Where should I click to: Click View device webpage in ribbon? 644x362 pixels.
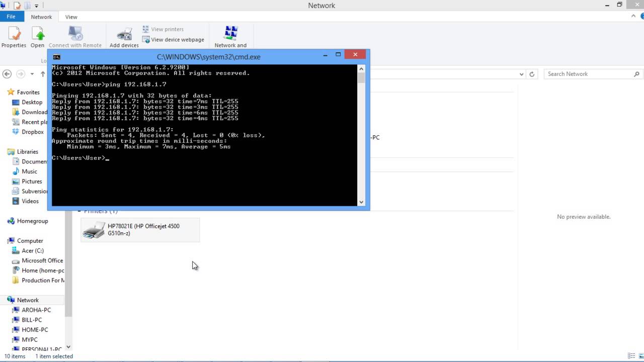173,40
